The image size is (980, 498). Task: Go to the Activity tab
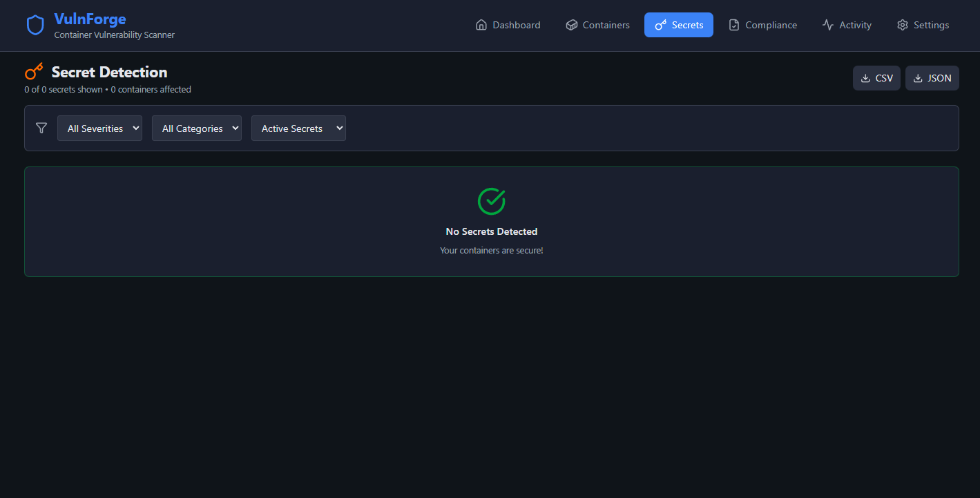click(x=847, y=25)
